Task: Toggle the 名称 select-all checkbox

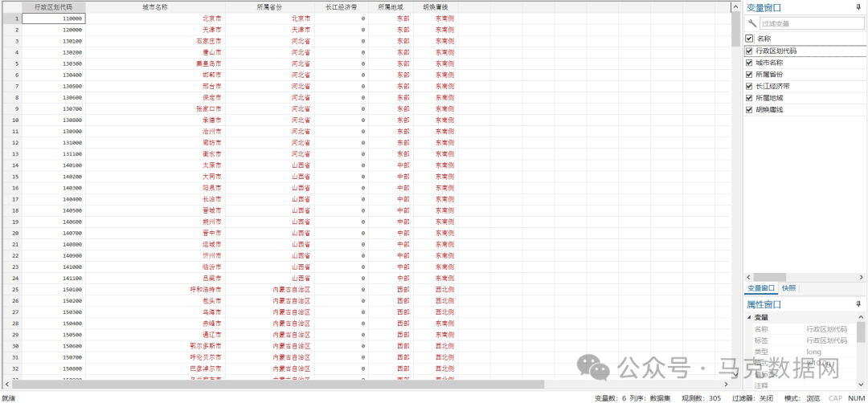Action: (x=750, y=39)
